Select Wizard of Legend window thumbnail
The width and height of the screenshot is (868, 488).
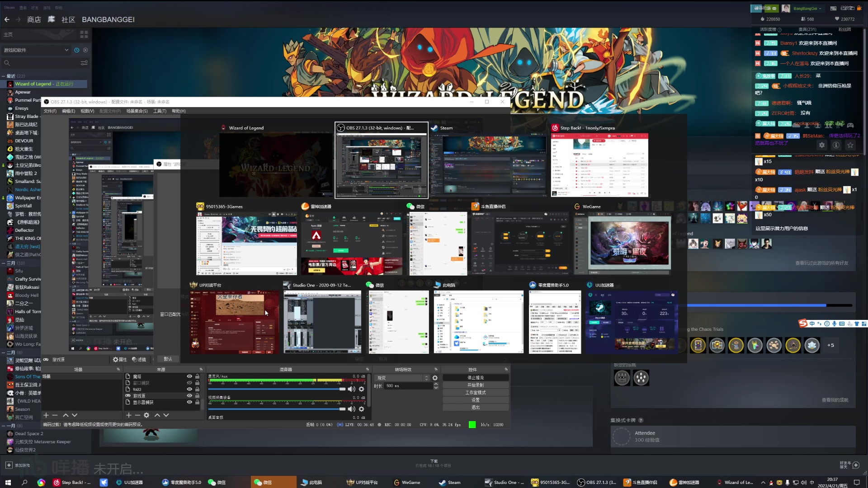pos(276,164)
